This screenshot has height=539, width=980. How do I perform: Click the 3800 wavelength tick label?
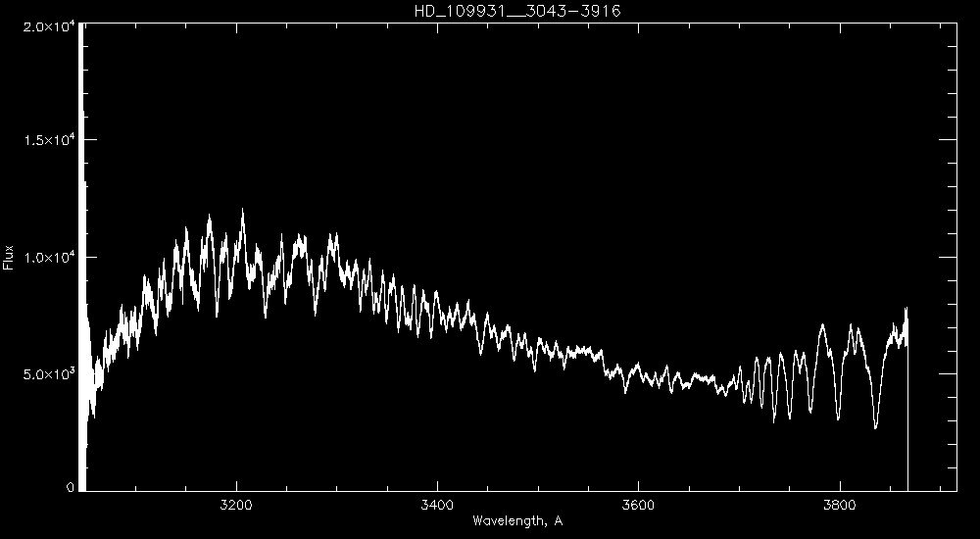click(x=840, y=504)
